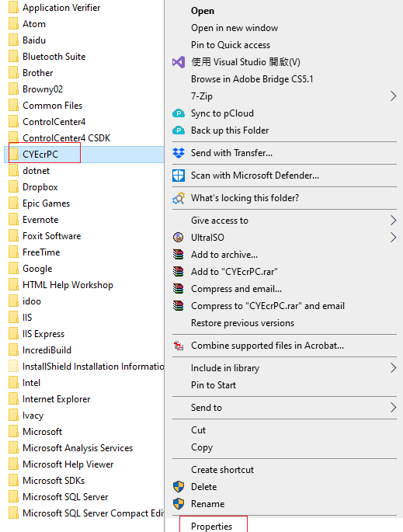Choose Pin to Quick access
403x532 pixels.
point(231,45)
